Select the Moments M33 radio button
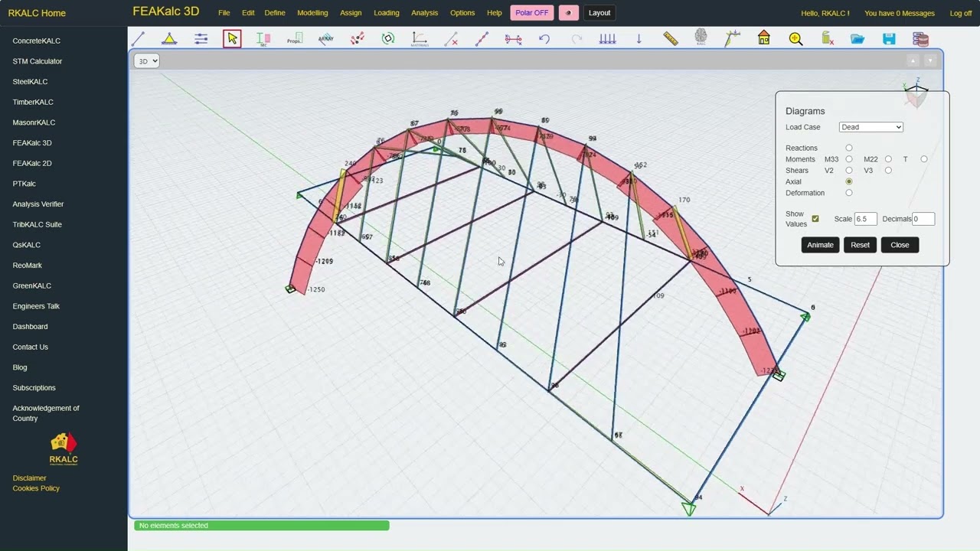This screenshot has width=980, height=551. (848, 159)
